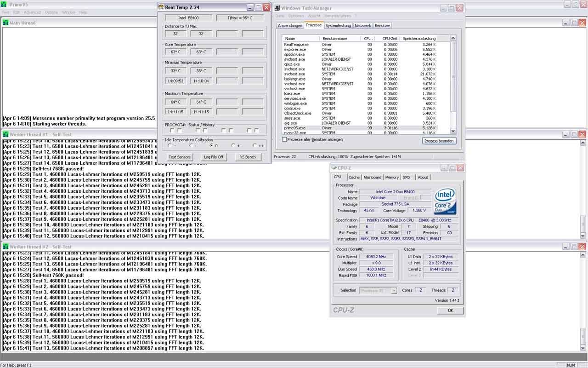The image size is (588, 368).
Task: Select the single '-' calibration radio button
Action: click(191, 145)
